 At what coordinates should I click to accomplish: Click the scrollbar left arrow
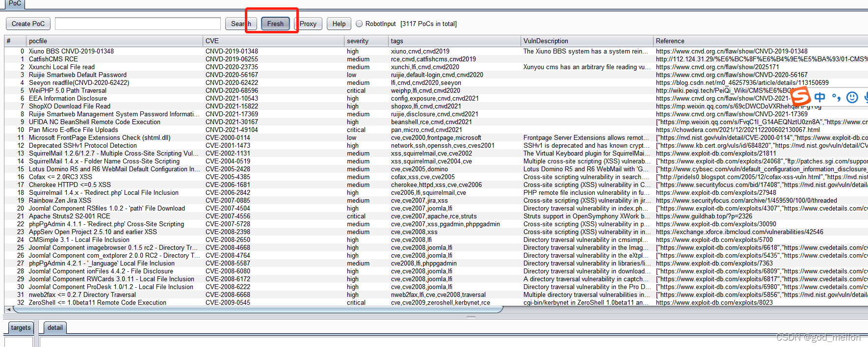point(8,309)
